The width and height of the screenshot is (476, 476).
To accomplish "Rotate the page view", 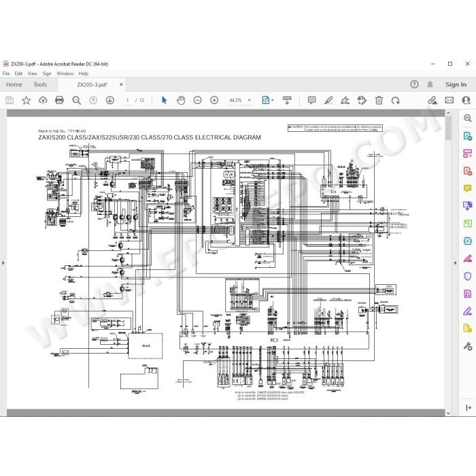I will [x=396, y=100].
